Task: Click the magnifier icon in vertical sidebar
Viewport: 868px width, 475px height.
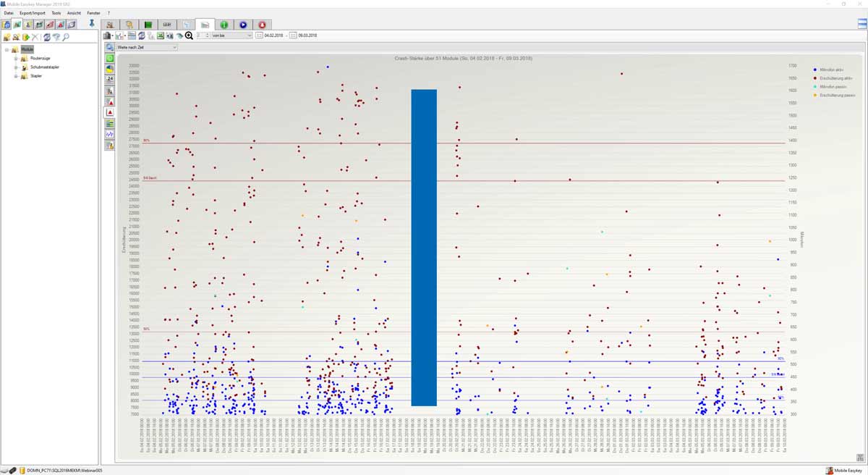Action: click(x=109, y=47)
